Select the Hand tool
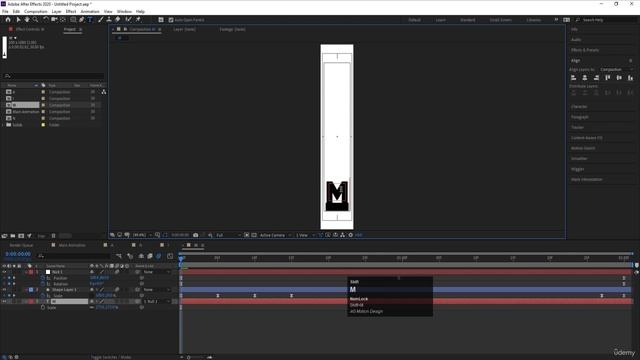The image size is (640, 360). coord(27,19)
